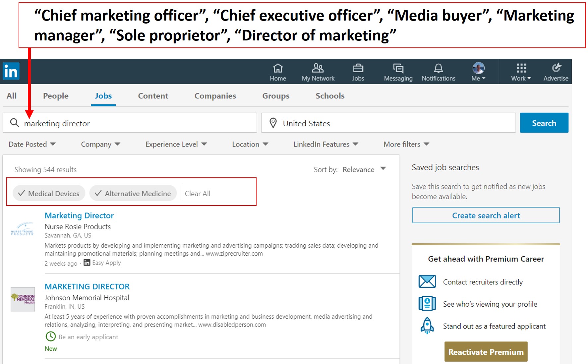Screen dimensions: 588x364
Task: Open the Work apps grid icon
Action: coord(521,68)
